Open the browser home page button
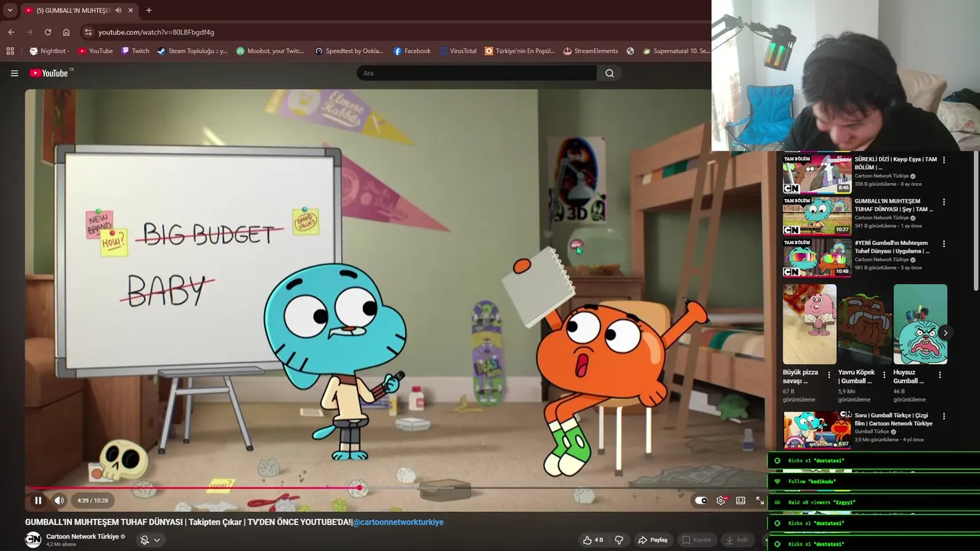This screenshot has height=551, width=980. point(66,32)
